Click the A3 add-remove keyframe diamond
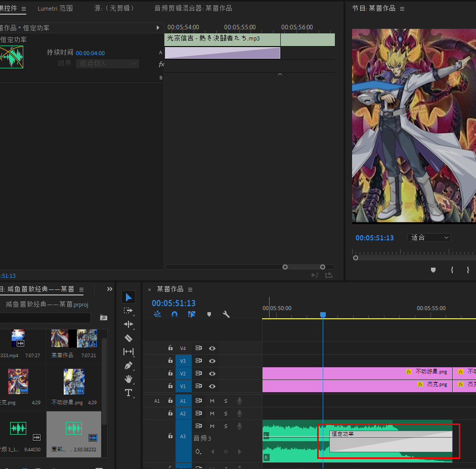Viewport: 476px width, 469px height. (x=226, y=452)
